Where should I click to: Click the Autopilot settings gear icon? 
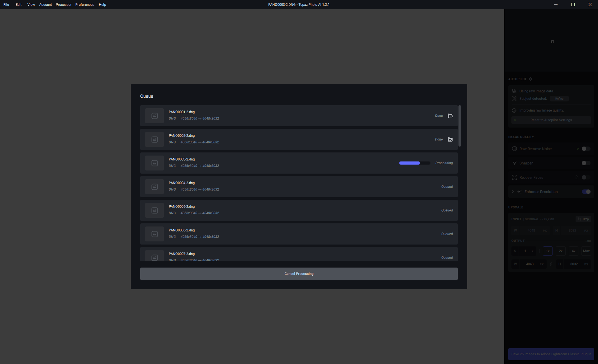[x=531, y=79]
